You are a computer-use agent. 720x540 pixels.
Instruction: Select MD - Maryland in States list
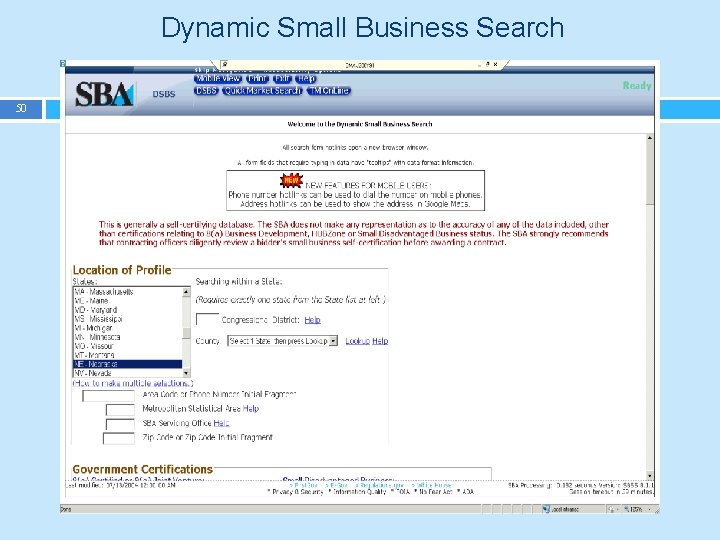click(x=128, y=310)
